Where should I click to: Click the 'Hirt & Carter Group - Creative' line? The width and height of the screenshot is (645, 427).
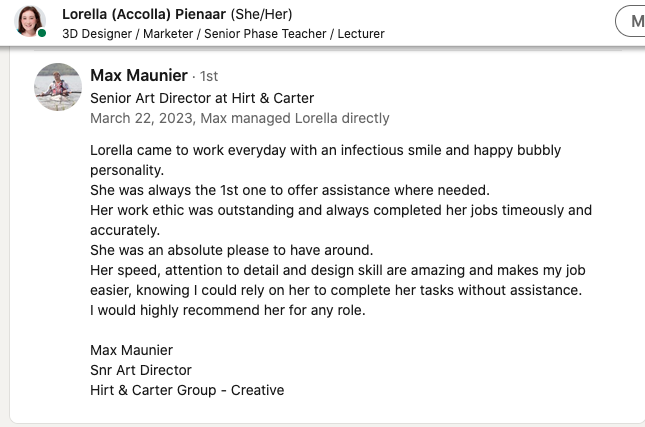186,390
